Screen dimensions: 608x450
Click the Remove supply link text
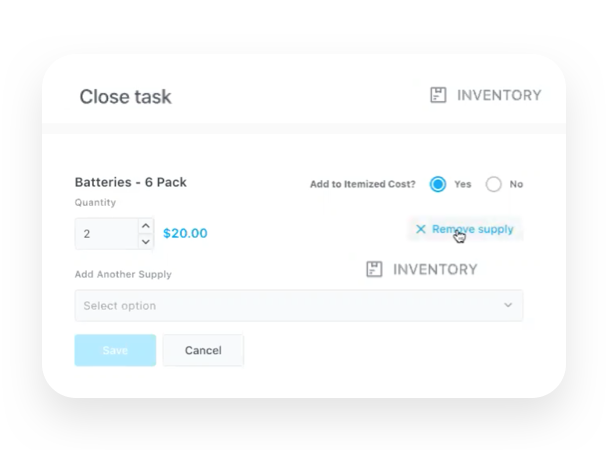coord(473,229)
